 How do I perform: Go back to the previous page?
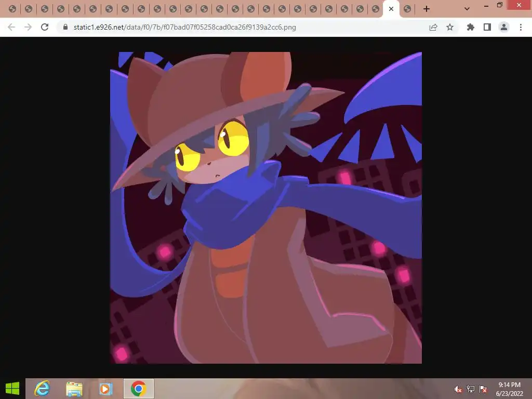[11, 27]
